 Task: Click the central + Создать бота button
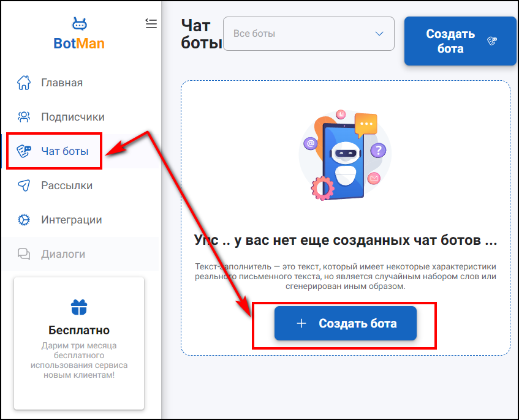[345, 323]
